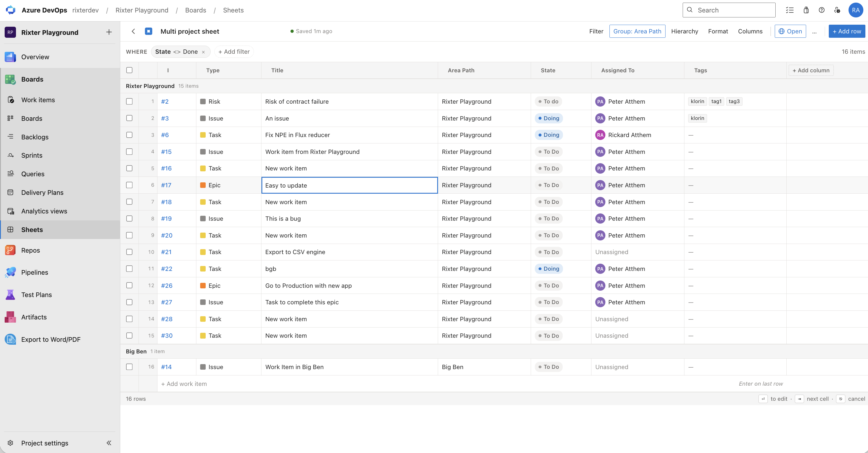The width and height of the screenshot is (868, 453).
Task: Select checkbox for row #3 An issue
Action: coord(129,118)
